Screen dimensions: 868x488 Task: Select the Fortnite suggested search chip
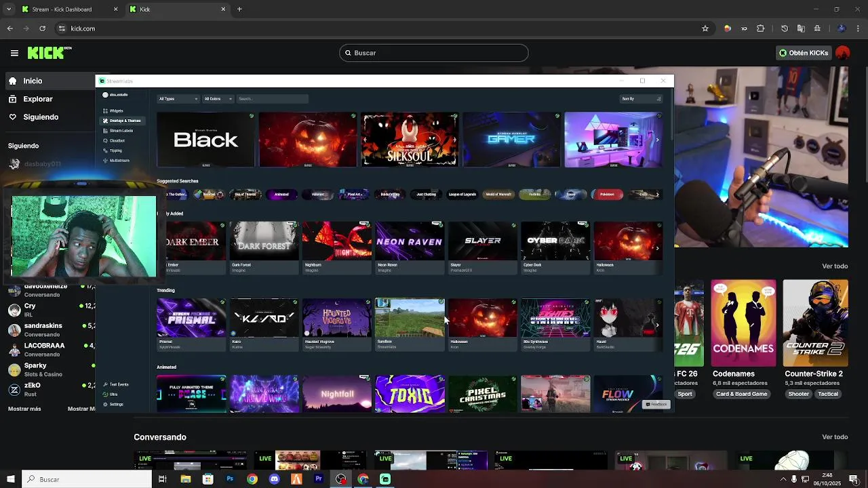pos(534,195)
